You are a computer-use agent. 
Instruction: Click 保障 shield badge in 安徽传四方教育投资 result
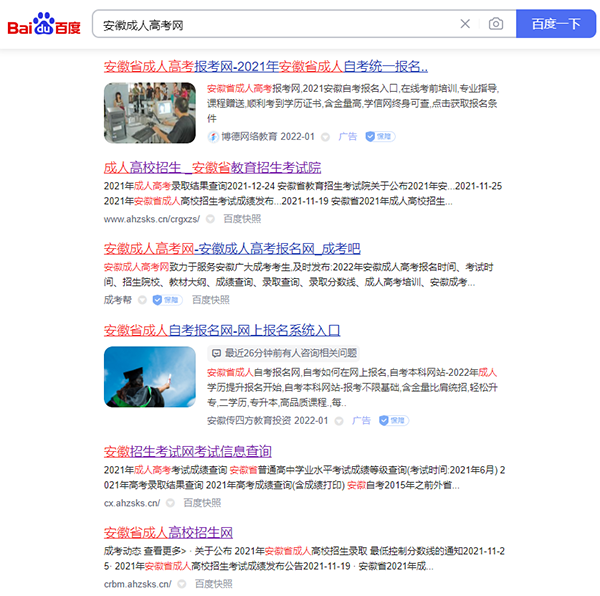pyautogui.click(x=394, y=421)
